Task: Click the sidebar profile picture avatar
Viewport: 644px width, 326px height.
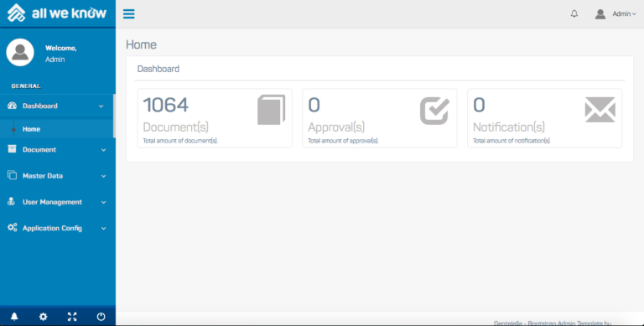Action: click(20, 53)
